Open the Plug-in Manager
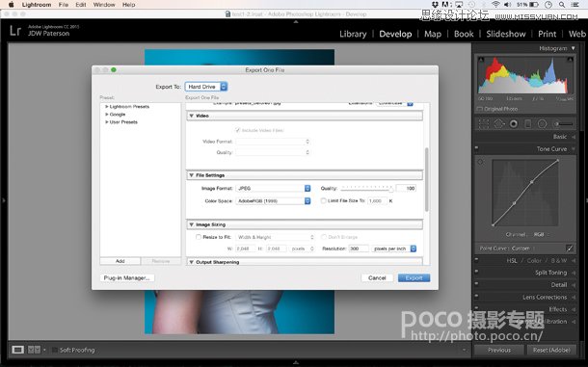The height and width of the screenshot is (367, 588). point(126,277)
